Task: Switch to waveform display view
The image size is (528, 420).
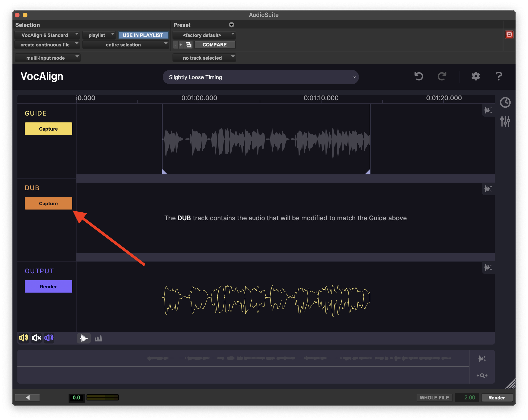Action: pos(84,338)
